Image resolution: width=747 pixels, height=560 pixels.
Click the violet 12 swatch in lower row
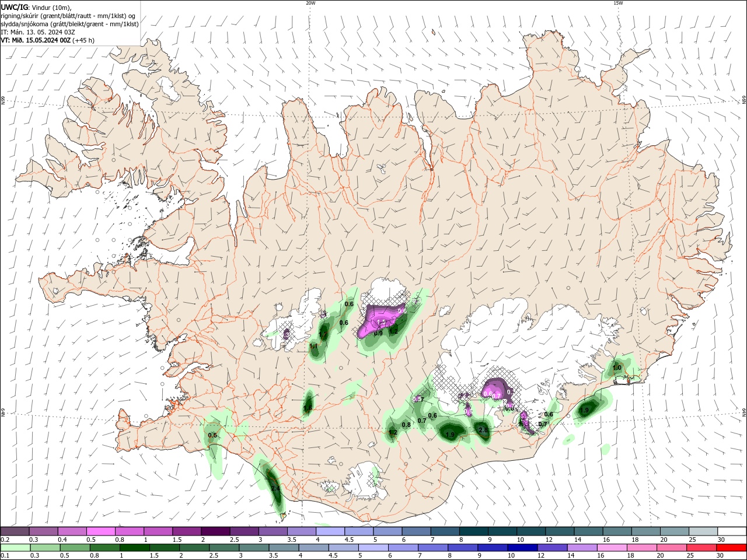point(552,548)
